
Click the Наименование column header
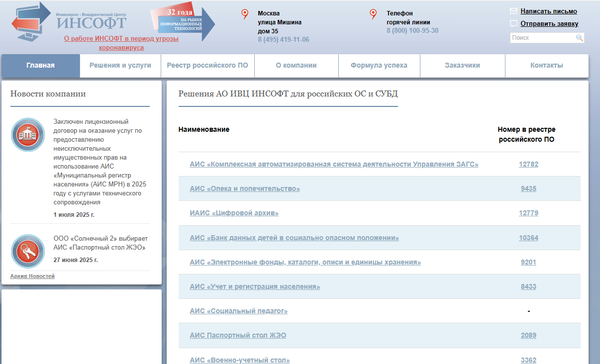pos(204,129)
